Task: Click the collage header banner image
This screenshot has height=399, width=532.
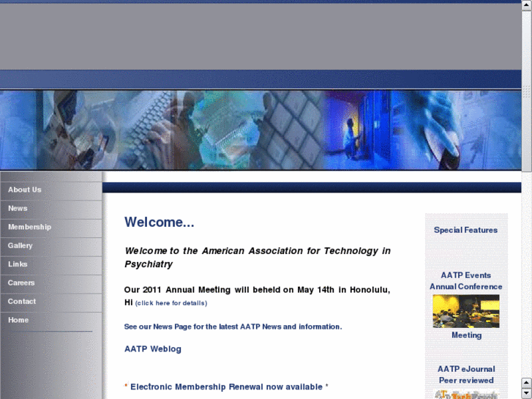Action: pos(261,130)
